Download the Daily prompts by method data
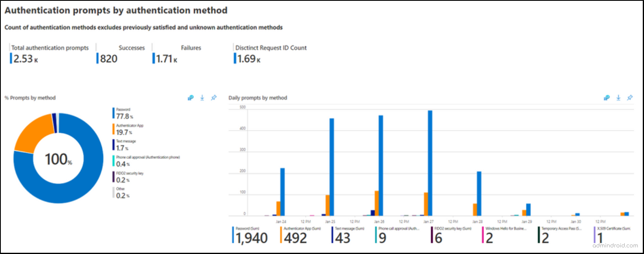 point(618,98)
